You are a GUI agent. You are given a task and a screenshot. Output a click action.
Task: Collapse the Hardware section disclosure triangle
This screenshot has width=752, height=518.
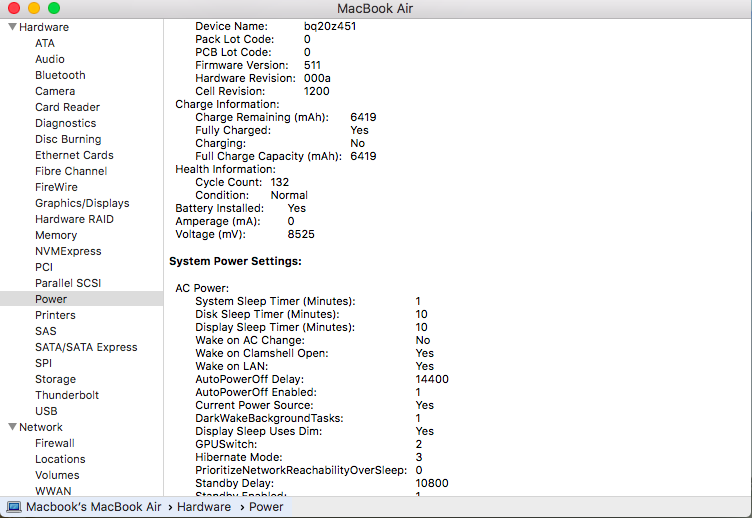tap(12, 27)
